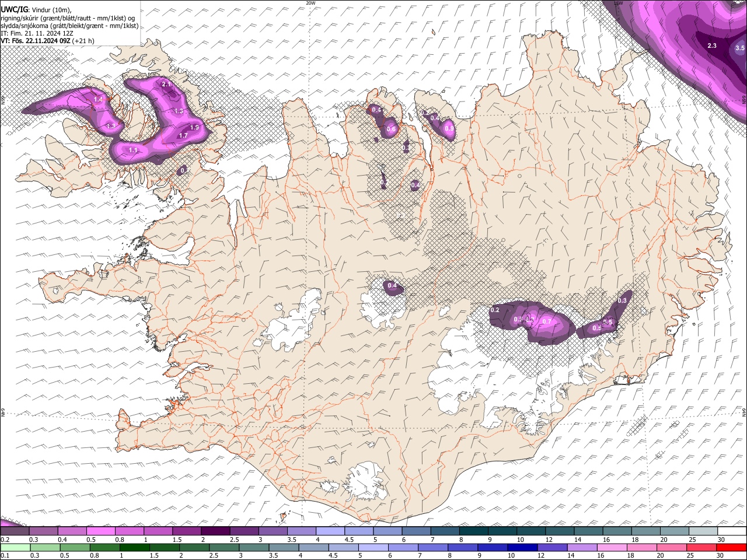Select the dark purple 2–2.5 swatch in upper legend
This screenshot has height=560, width=747.
[x=215, y=531]
